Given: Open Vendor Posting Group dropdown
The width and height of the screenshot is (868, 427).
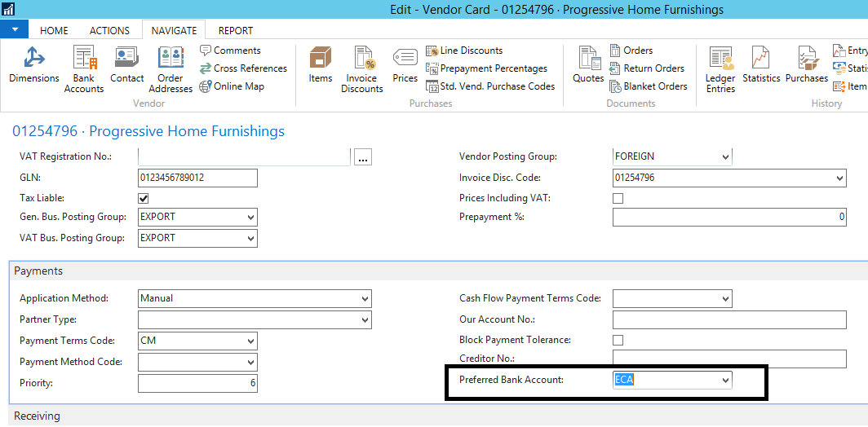Looking at the screenshot, I should click(x=726, y=156).
